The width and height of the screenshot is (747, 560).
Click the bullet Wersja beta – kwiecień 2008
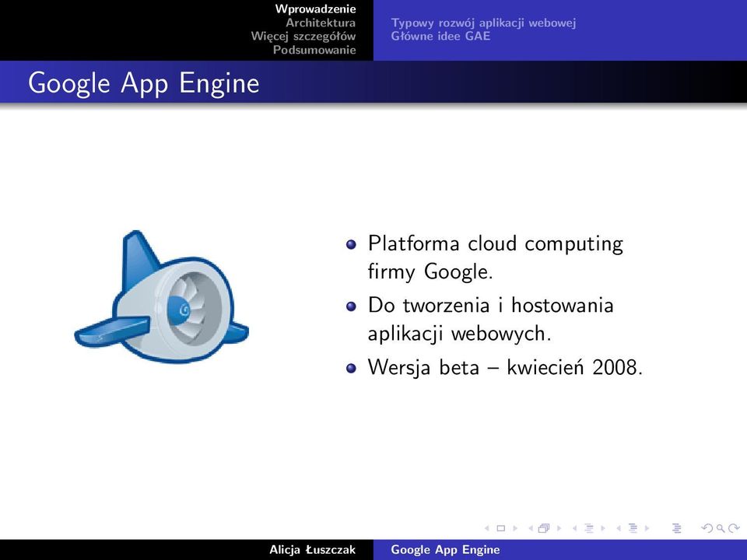coord(506,367)
